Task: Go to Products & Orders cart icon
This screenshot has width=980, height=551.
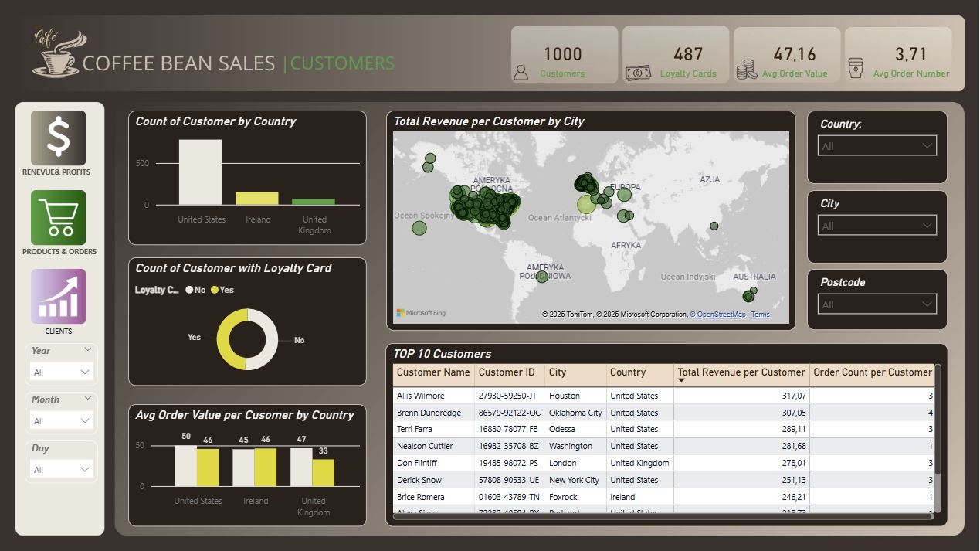Action: click(x=59, y=218)
